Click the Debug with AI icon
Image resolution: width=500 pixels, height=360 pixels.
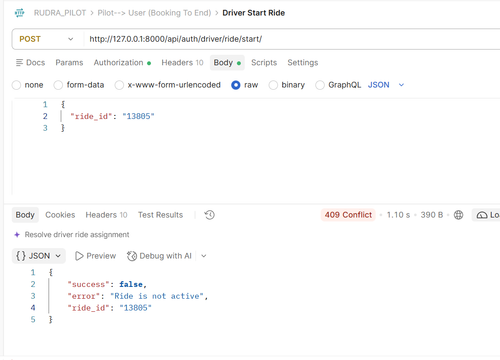click(x=132, y=256)
